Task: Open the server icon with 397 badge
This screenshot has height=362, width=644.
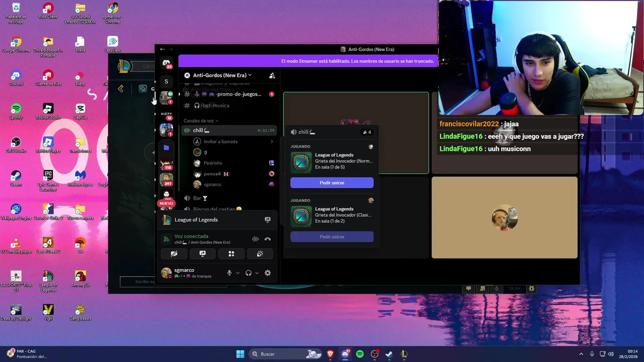Action: tap(166, 179)
